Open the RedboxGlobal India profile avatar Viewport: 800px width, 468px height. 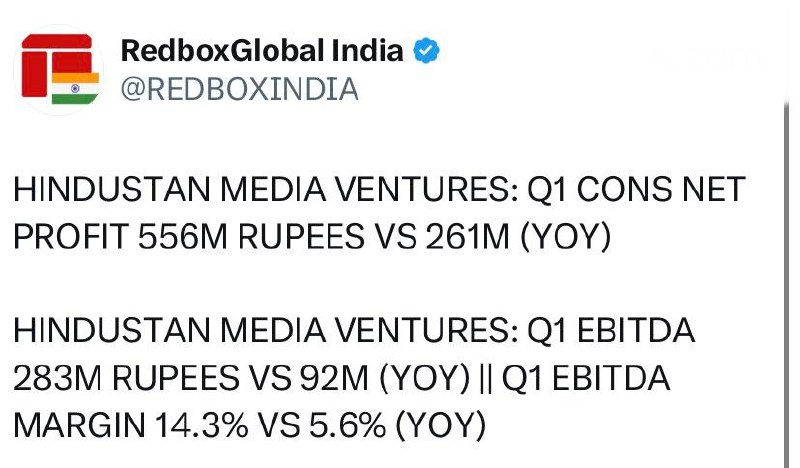pyautogui.click(x=59, y=69)
